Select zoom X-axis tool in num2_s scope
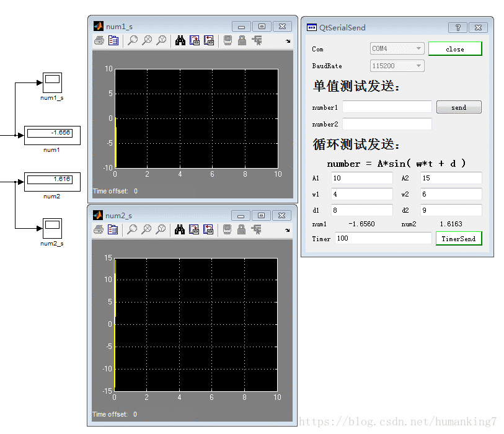504x434 pixels. tap(146, 229)
